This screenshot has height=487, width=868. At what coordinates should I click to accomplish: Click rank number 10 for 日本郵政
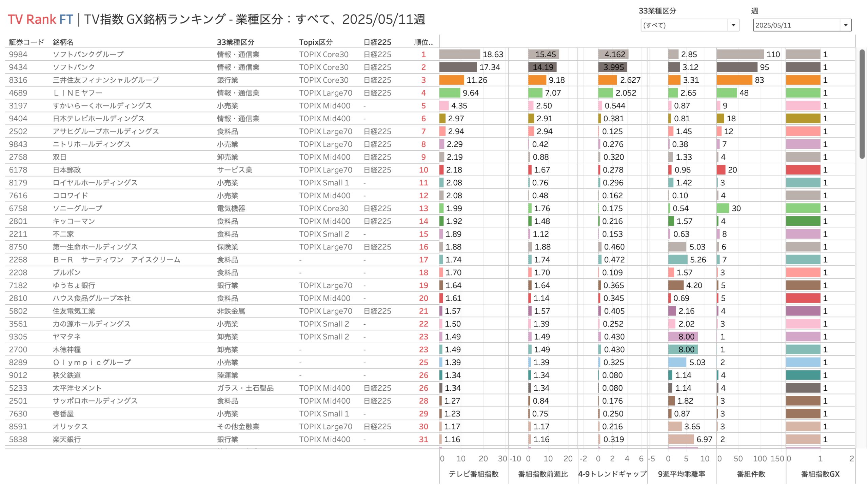(x=423, y=170)
